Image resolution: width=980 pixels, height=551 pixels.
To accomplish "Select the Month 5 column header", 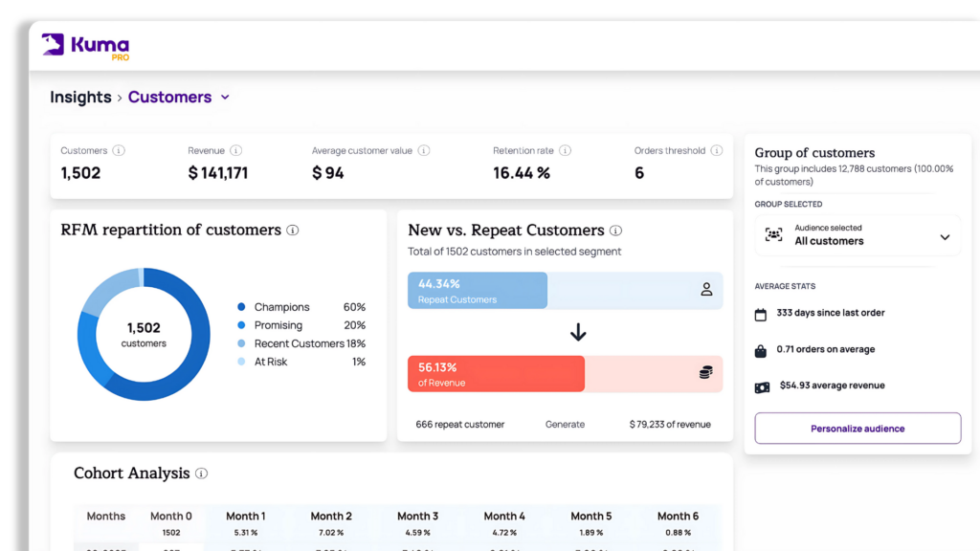I will coord(591,516).
